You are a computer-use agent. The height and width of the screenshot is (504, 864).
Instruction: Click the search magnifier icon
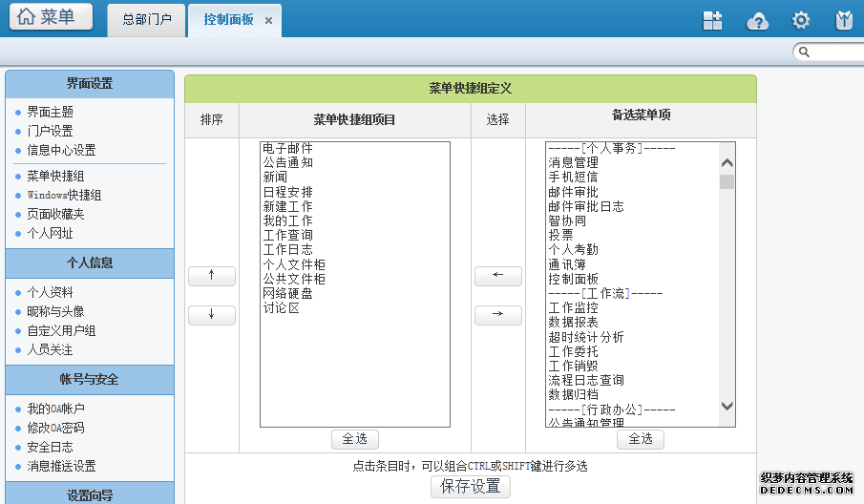coord(804,52)
